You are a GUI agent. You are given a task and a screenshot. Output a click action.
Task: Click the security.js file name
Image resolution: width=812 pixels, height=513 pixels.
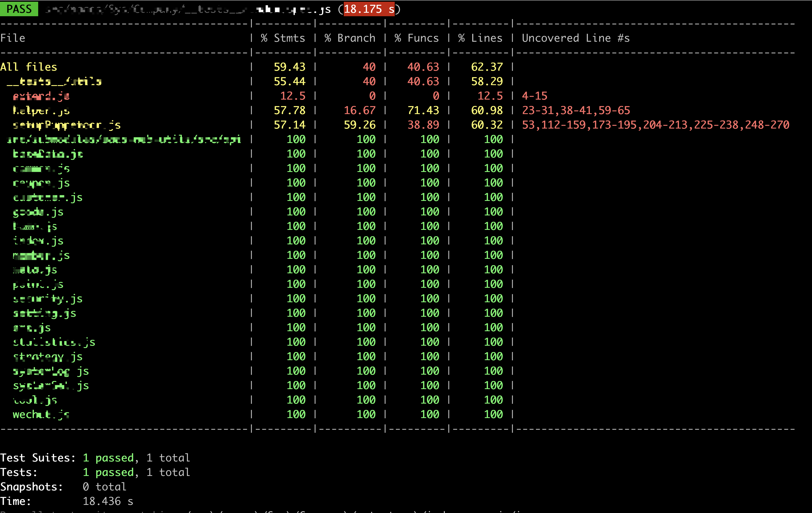coord(47,299)
